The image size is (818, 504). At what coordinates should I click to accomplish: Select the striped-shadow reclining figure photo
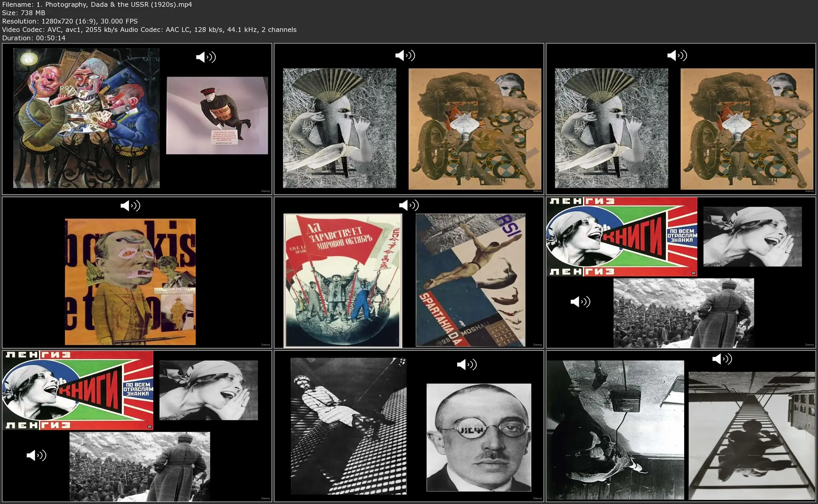[x=348, y=426]
